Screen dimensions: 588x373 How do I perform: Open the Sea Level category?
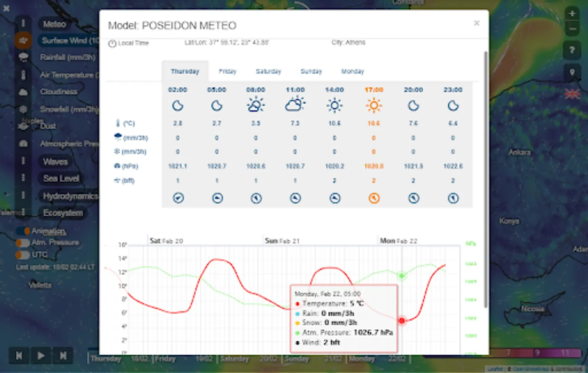tap(61, 178)
